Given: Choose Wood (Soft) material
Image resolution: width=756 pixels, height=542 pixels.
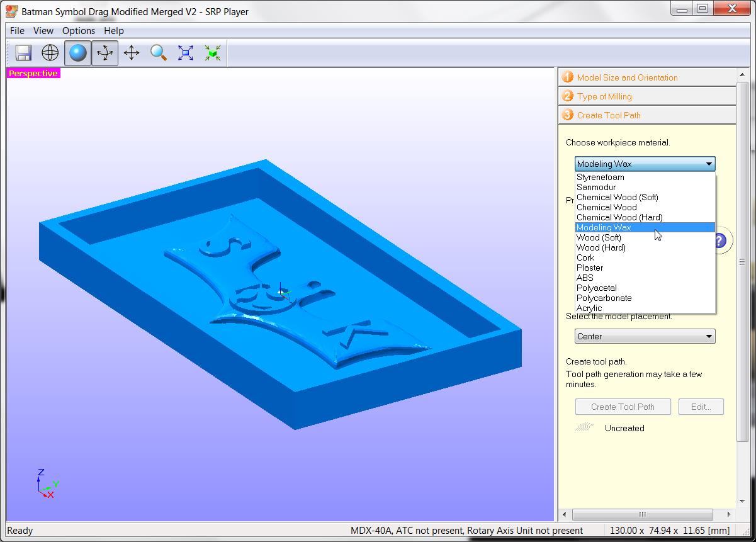Looking at the screenshot, I should (x=645, y=237).
